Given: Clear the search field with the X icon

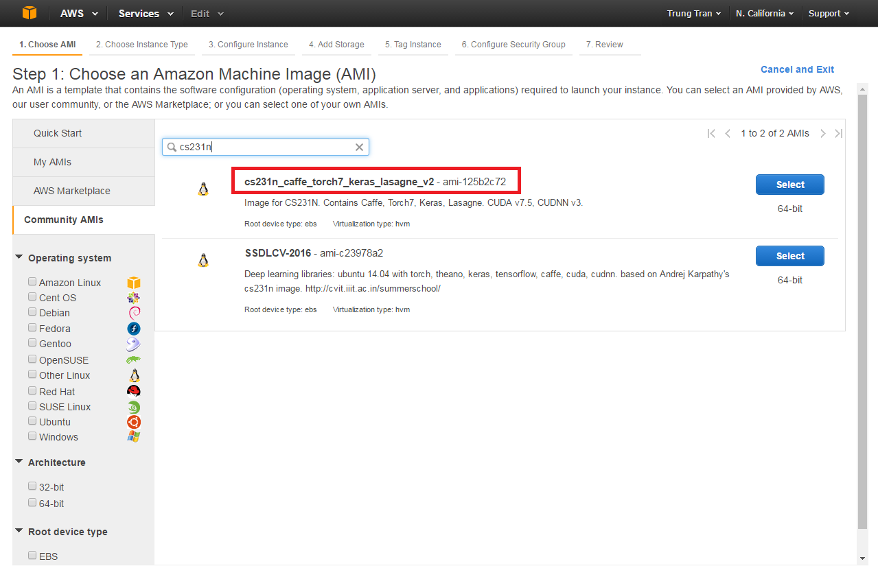Looking at the screenshot, I should click(359, 147).
